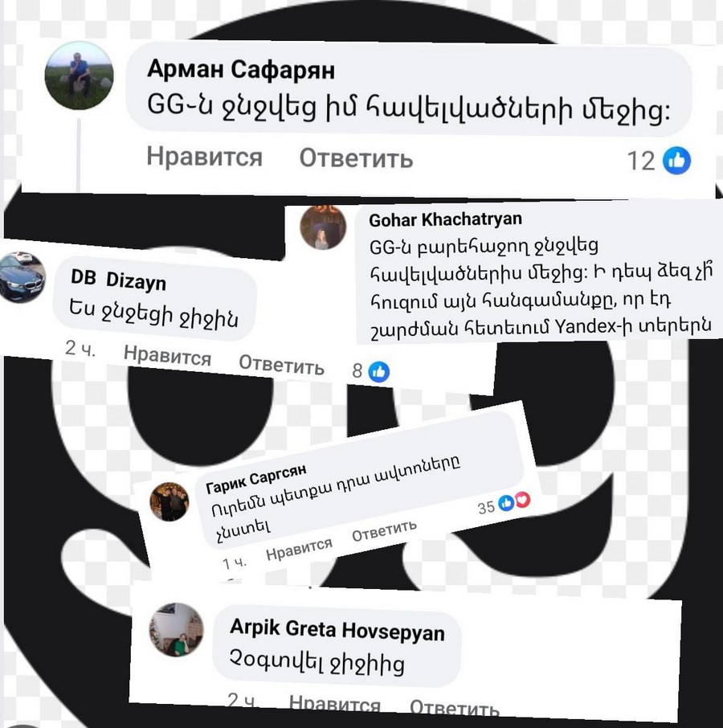This screenshot has height=728, width=723.
Task: Click Ответить under Арман Сафарян's comment
Action: tap(356, 158)
